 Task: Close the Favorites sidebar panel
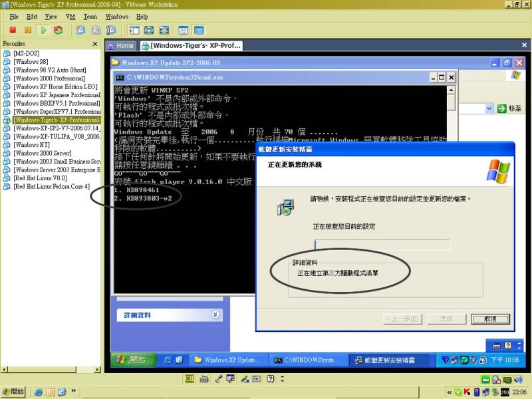(95, 44)
